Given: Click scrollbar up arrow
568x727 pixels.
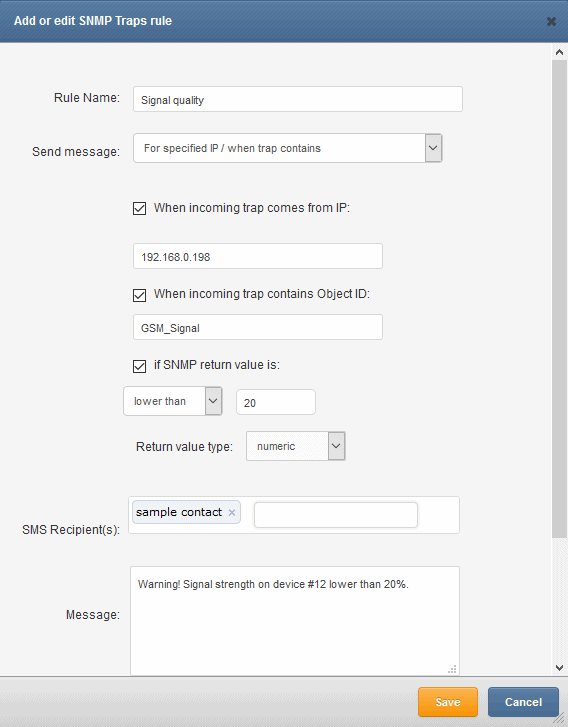Looking at the screenshot, I should (559, 52).
